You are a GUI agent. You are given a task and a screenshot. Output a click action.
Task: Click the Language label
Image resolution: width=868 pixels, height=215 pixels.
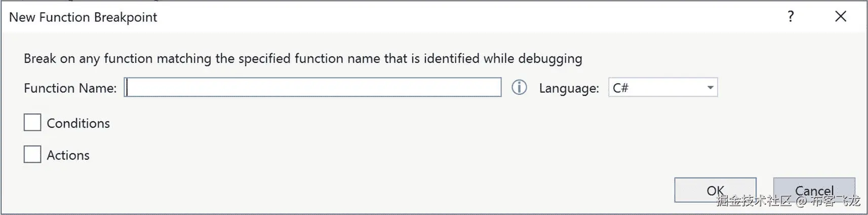[x=569, y=88]
